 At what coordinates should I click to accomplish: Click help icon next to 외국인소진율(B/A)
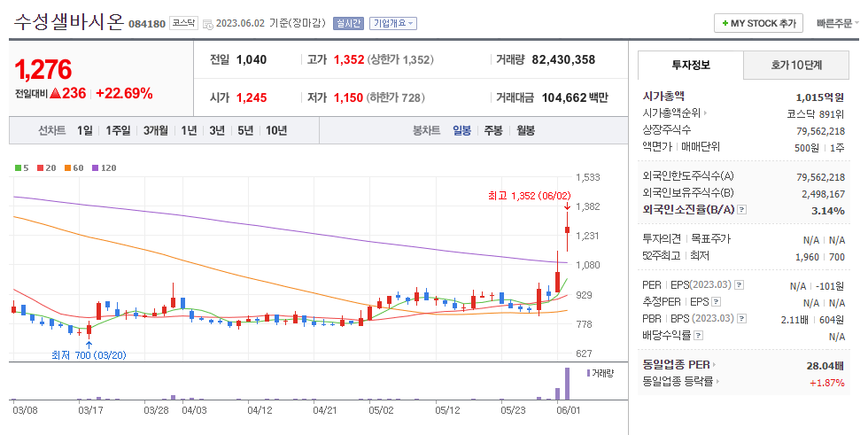(742, 210)
